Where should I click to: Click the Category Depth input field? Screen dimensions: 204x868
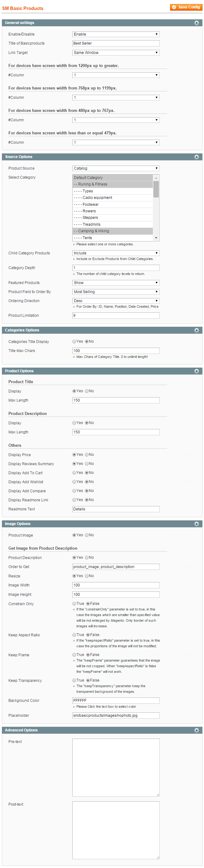click(116, 268)
